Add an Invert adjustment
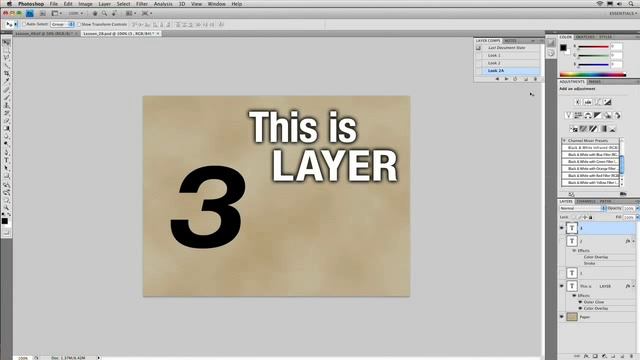Viewport: 640px width, 360px height. coord(573,129)
